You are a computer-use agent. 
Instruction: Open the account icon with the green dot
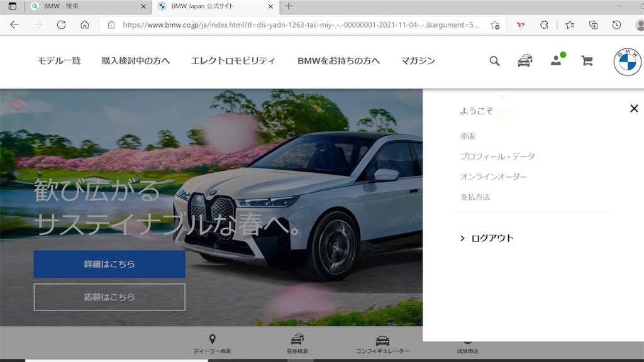tap(555, 61)
